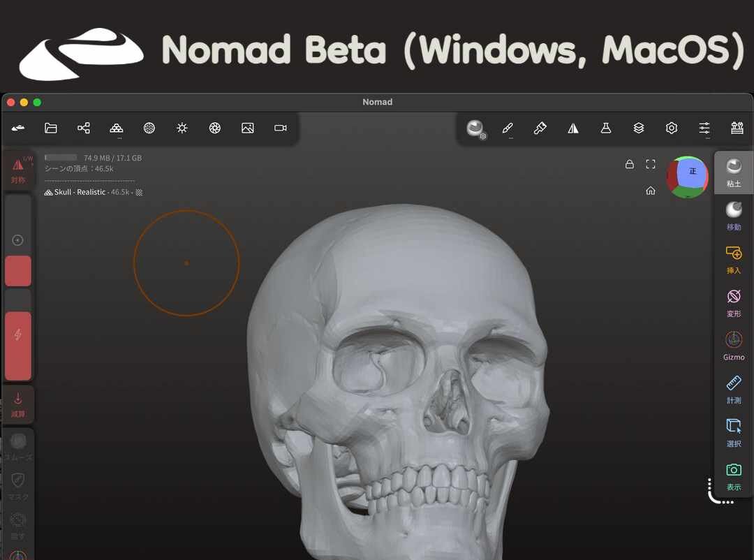Open the painting brush settings

coord(508,128)
